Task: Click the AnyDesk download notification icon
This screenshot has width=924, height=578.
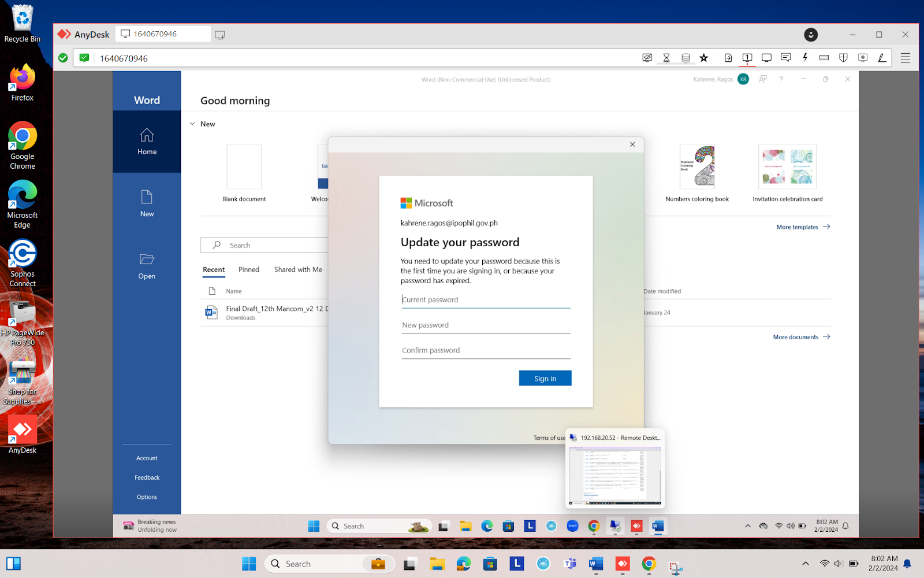Action: click(811, 35)
